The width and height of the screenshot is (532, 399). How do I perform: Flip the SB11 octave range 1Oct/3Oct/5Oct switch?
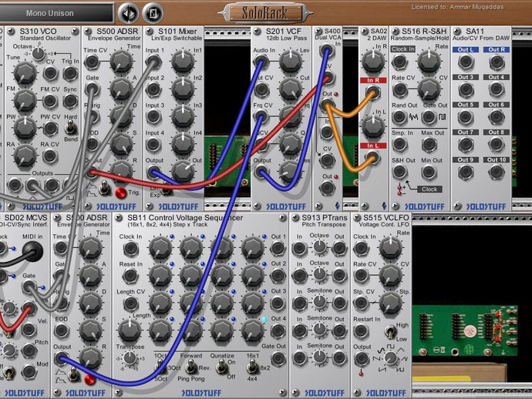tap(160, 367)
